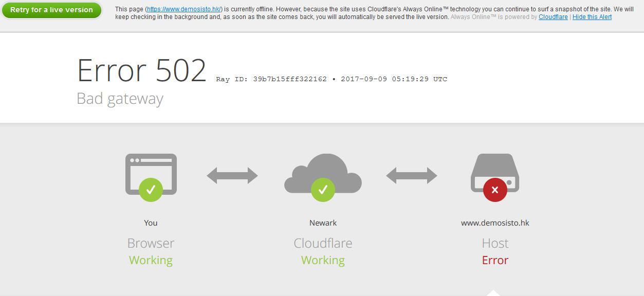Click the Hide this Alert link
644x296 pixels.
pos(592,17)
